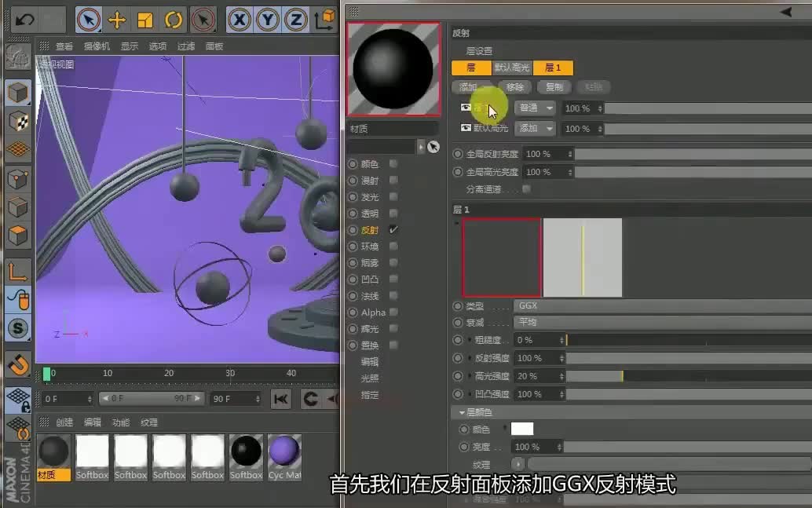Open the 添加 blend mode dropdown
This screenshot has width=812, height=508.
[x=535, y=129]
